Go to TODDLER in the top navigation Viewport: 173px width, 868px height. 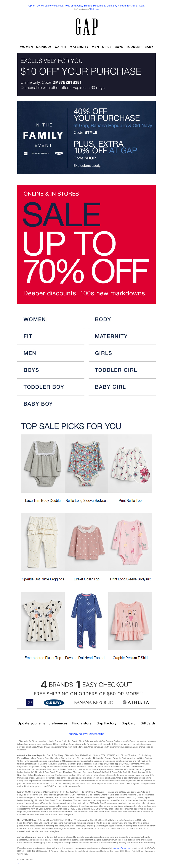(x=134, y=47)
